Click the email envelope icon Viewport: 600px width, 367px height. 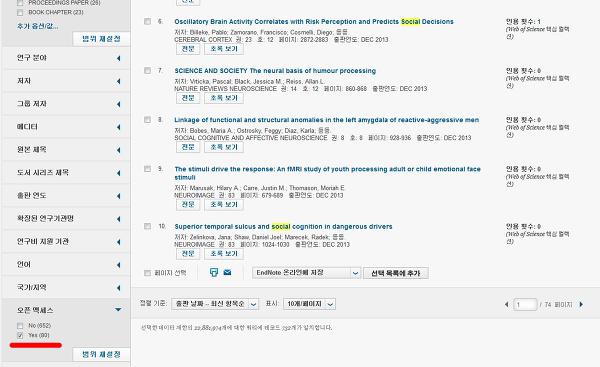pos(227,272)
